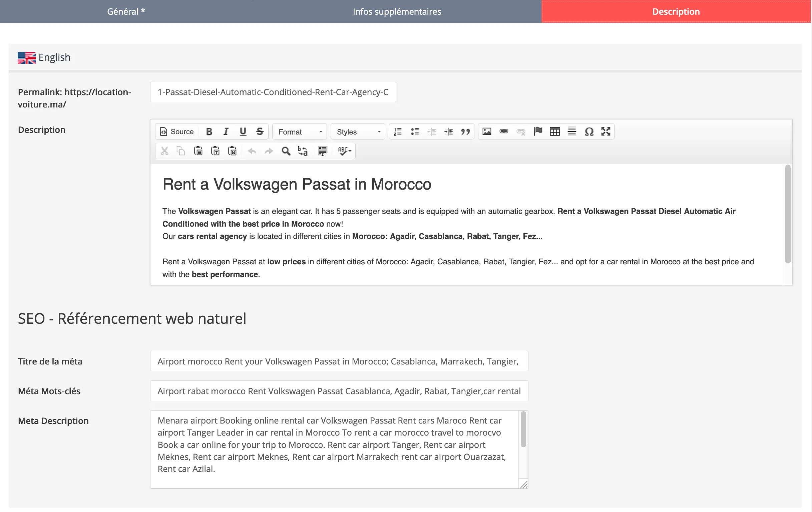Open the ABC spell check dropdown
This screenshot has width=812, height=512.
tap(344, 151)
